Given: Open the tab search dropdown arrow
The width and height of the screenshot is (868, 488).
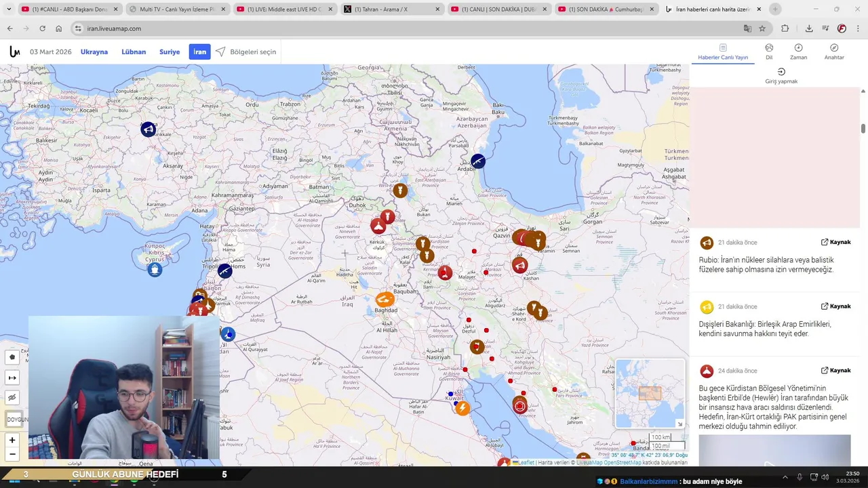Looking at the screenshot, I should 9,9.
